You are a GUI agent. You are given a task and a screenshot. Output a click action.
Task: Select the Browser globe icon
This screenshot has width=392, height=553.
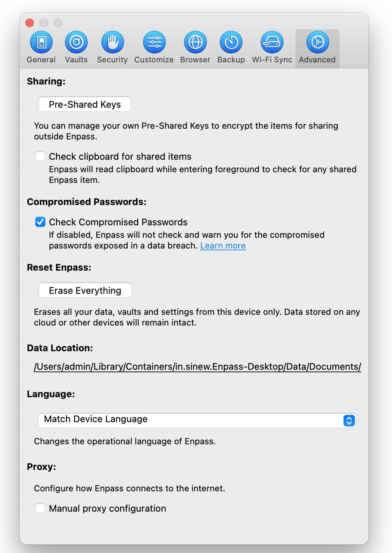(195, 42)
